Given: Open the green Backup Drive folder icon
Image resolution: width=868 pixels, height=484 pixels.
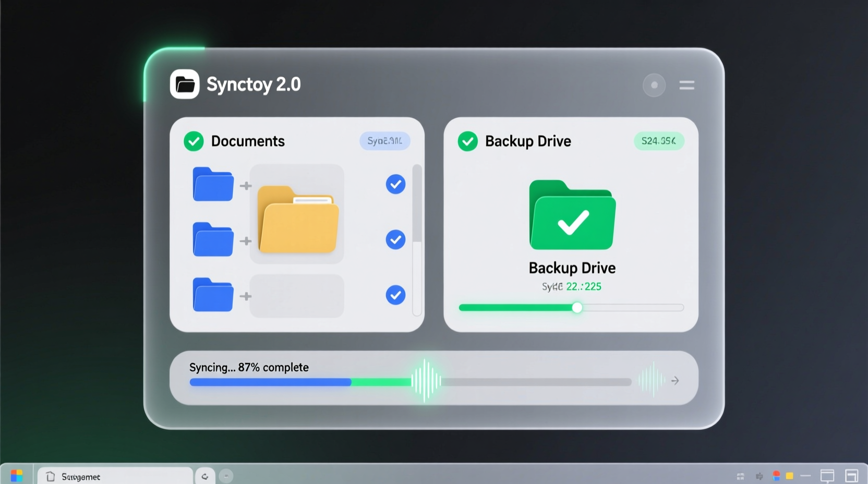Looking at the screenshot, I should [x=572, y=215].
